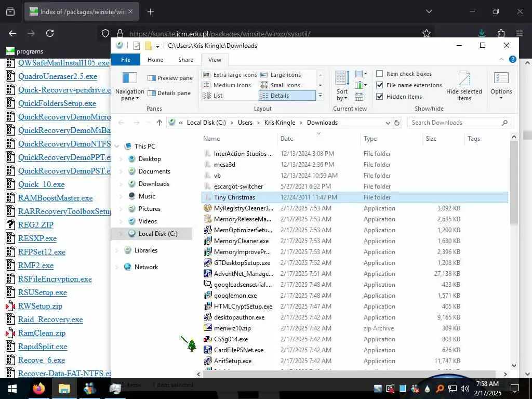This screenshot has height=399, width=532.
Task: Open the Windows Start menu
Action: click(12, 389)
